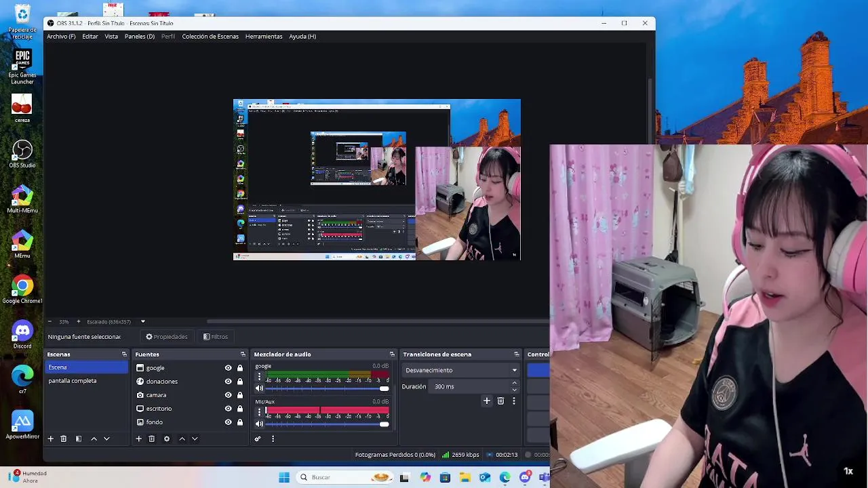Pop out Transiciones de escena dock

[x=517, y=354]
